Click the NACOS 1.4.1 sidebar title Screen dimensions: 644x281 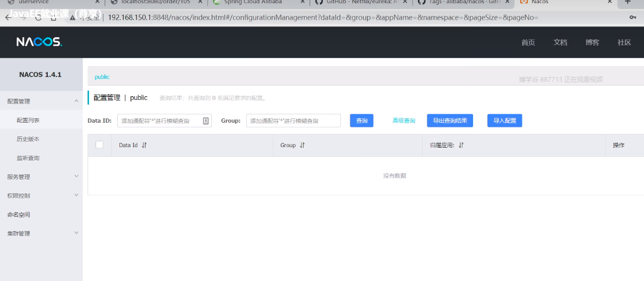[40, 74]
